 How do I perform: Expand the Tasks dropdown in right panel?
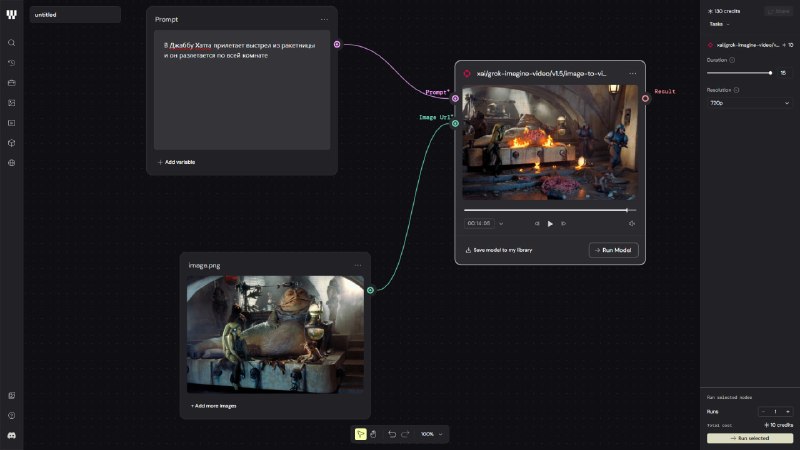[719, 24]
